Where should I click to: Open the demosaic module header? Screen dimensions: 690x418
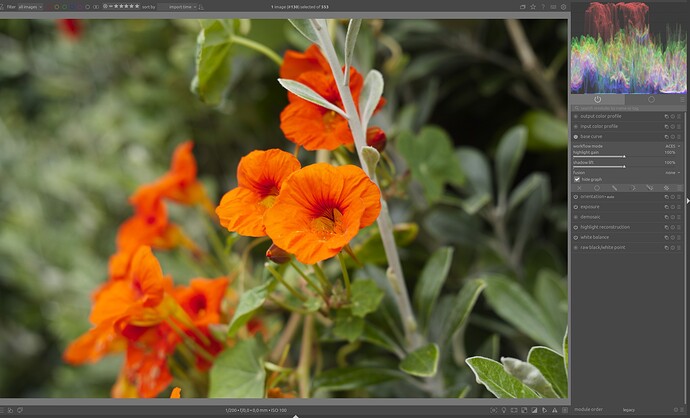[x=591, y=217]
